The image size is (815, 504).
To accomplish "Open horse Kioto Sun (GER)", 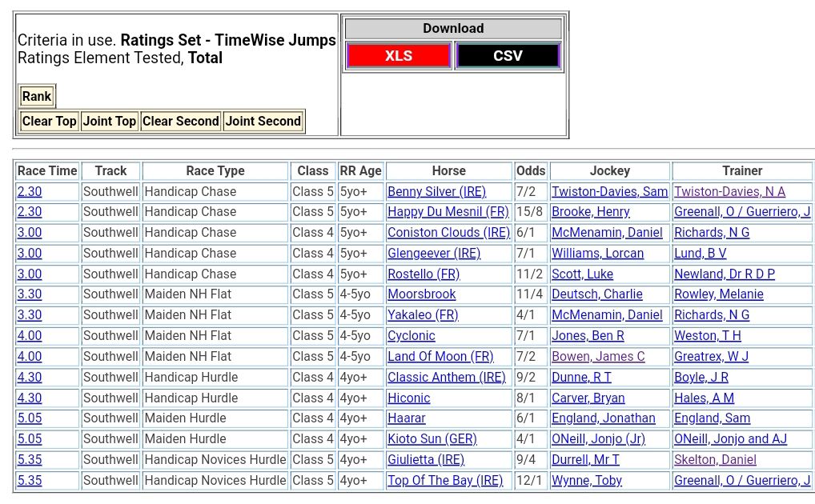I will coord(432,439).
